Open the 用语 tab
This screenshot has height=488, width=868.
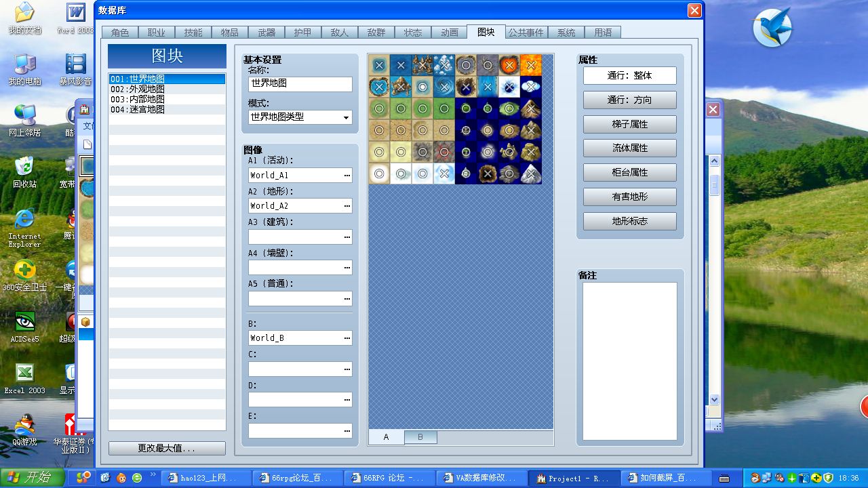click(603, 32)
